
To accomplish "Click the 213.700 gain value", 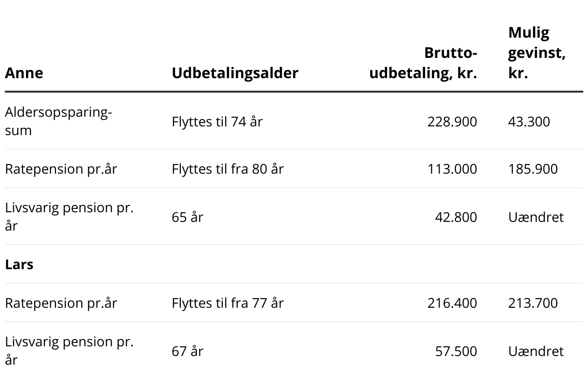I will click(x=533, y=303).
